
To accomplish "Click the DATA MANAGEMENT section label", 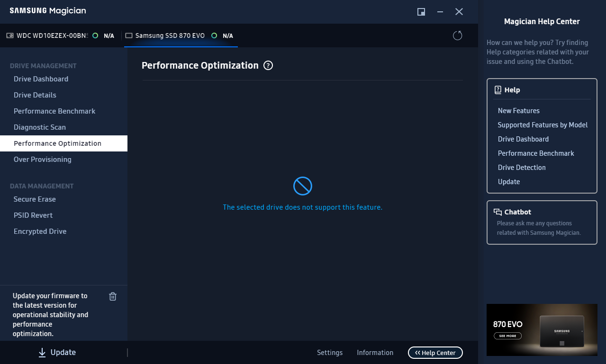I will point(42,186).
